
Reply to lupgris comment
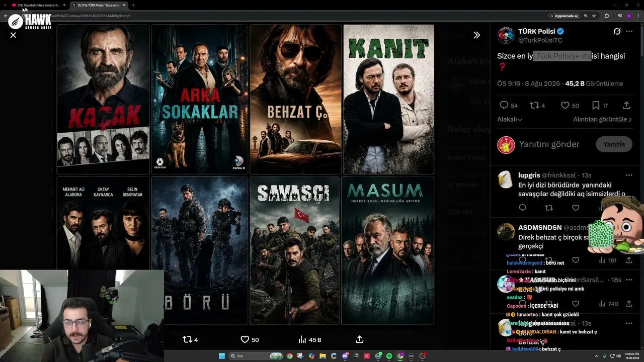(522, 208)
